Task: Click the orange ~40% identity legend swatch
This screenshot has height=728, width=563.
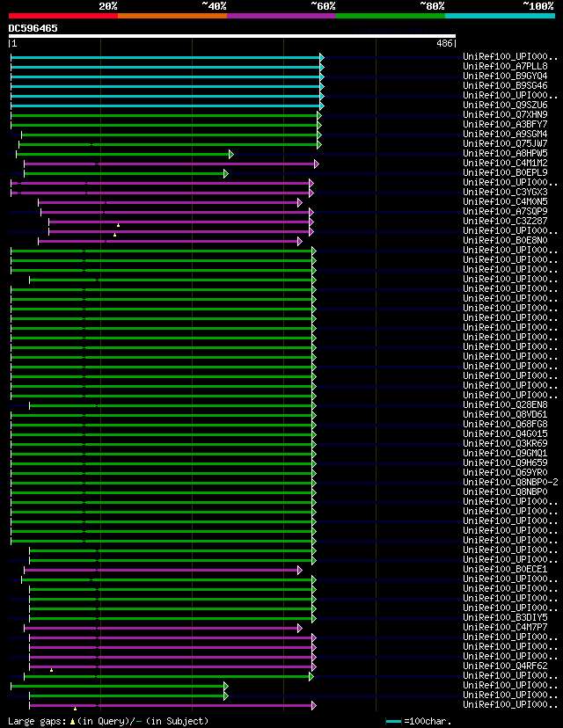Action: (172, 16)
